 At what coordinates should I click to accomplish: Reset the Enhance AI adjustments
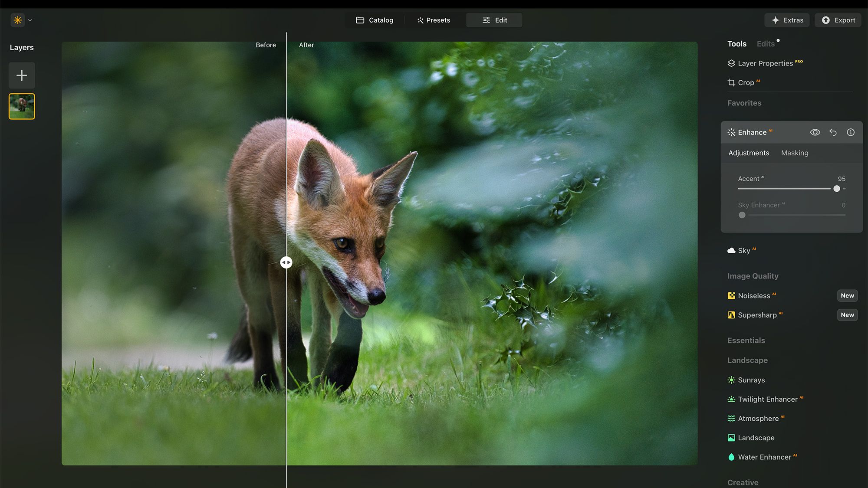click(x=833, y=132)
